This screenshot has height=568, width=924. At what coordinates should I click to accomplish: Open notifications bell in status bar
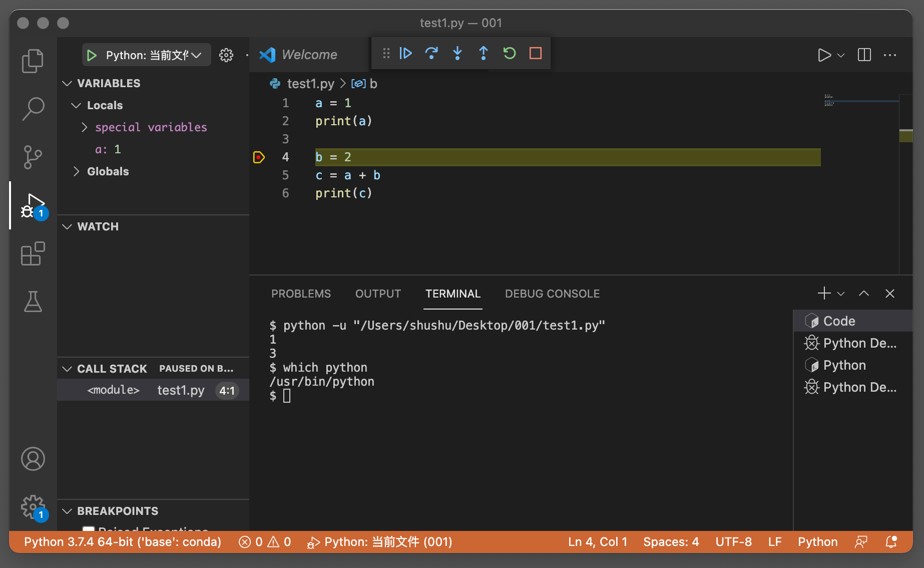point(891,542)
